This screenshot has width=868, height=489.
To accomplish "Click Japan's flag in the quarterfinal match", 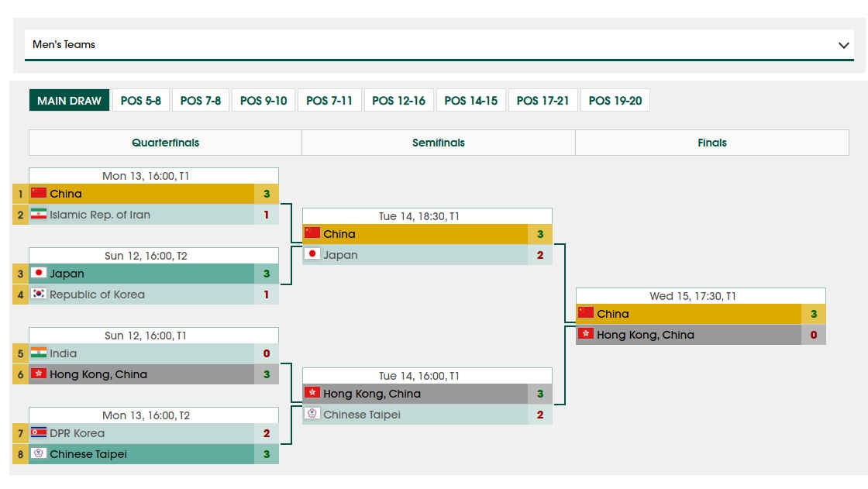I will point(39,273).
